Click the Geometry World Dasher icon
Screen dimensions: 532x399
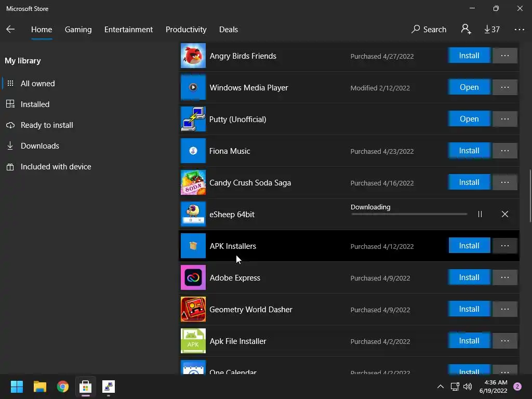pos(193,309)
